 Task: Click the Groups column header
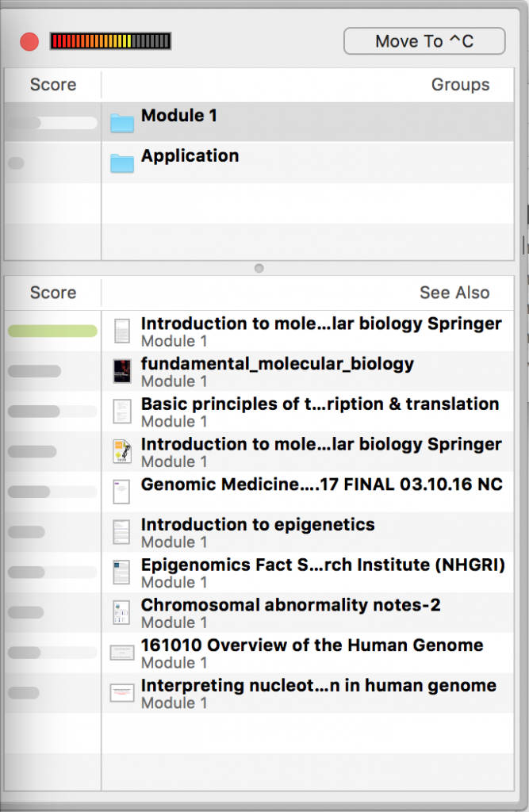coord(460,84)
